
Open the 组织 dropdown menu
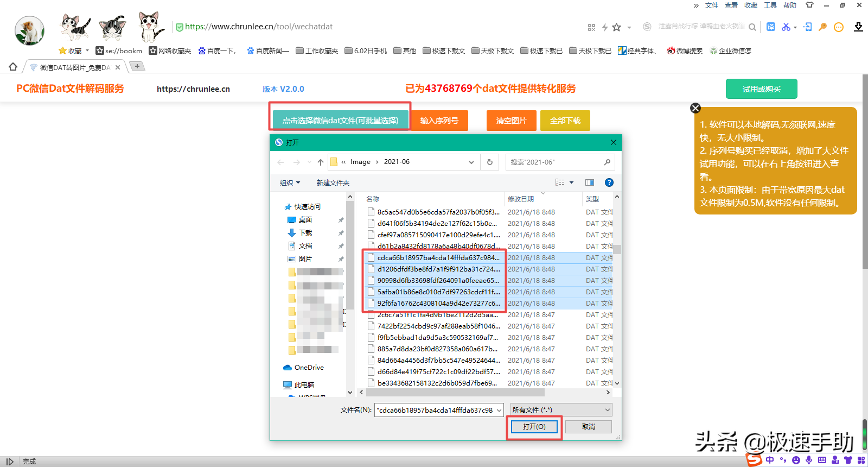coord(290,182)
